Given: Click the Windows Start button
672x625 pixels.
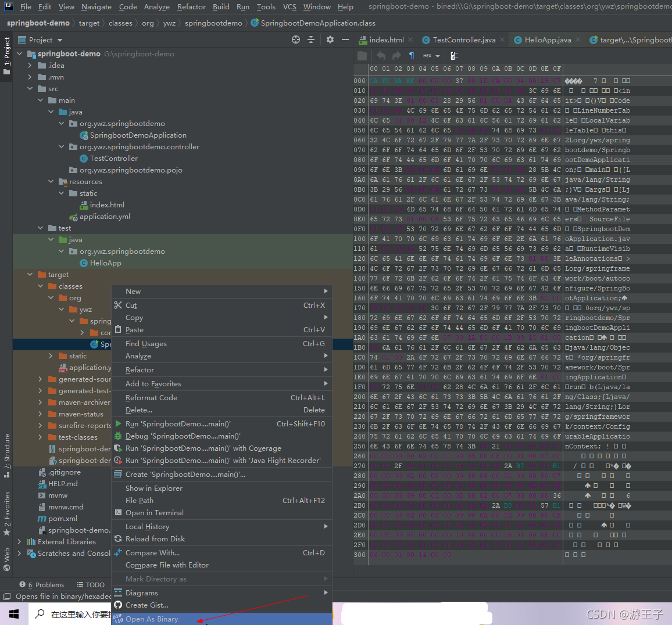Looking at the screenshot, I should pos(14,615).
